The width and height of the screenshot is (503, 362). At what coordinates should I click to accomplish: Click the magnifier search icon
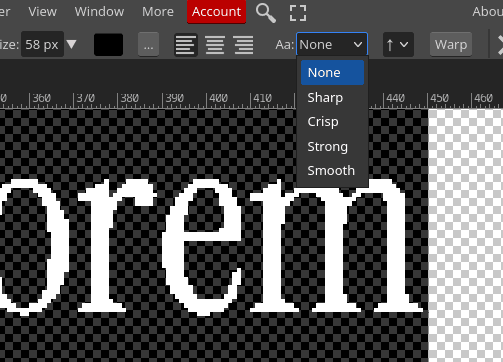click(266, 13)
